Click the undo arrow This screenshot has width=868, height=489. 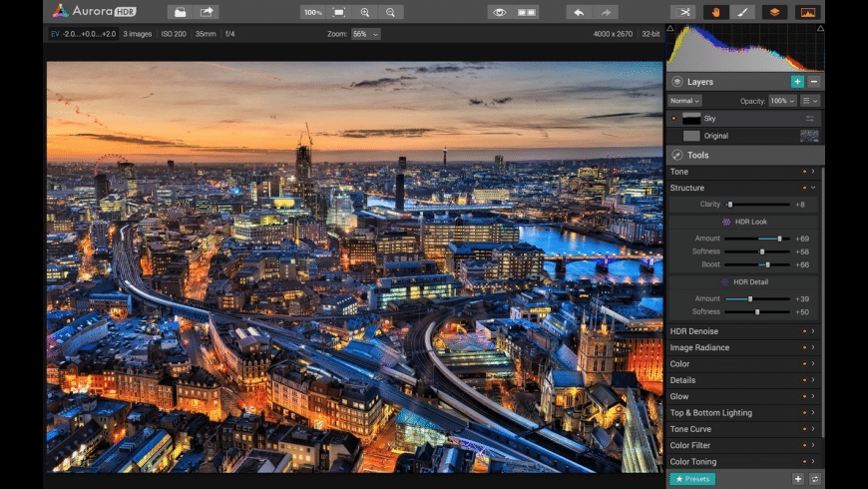pyautogui.click(x=579, y=12)
